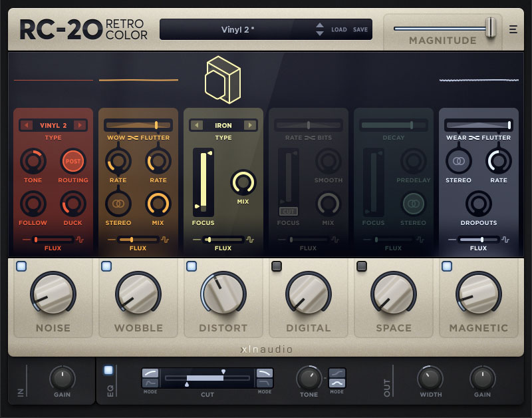Toggle the Digital CUT button
Image resolution: width=532 pixels, height=418 pixels.
click(289, 212)
